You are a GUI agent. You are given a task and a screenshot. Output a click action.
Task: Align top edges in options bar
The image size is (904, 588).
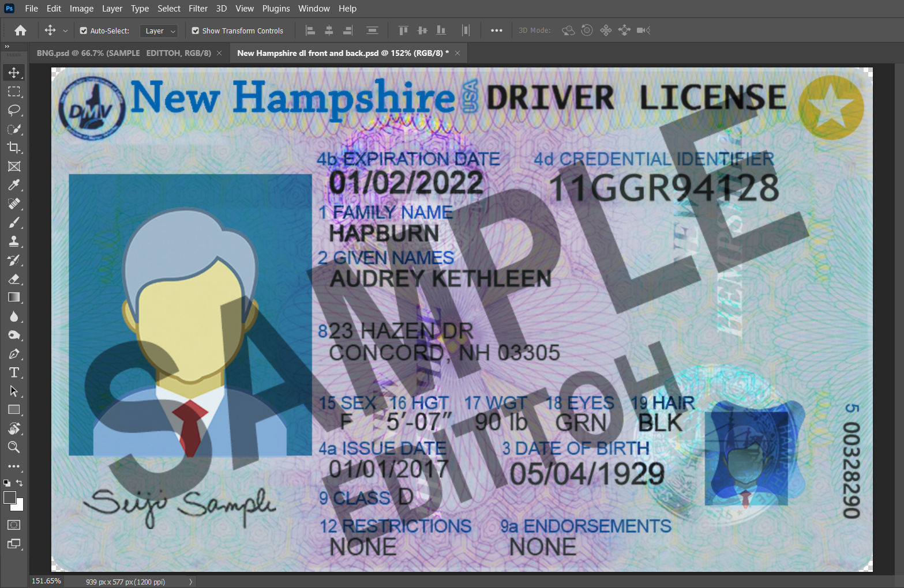tap(403, 31)
